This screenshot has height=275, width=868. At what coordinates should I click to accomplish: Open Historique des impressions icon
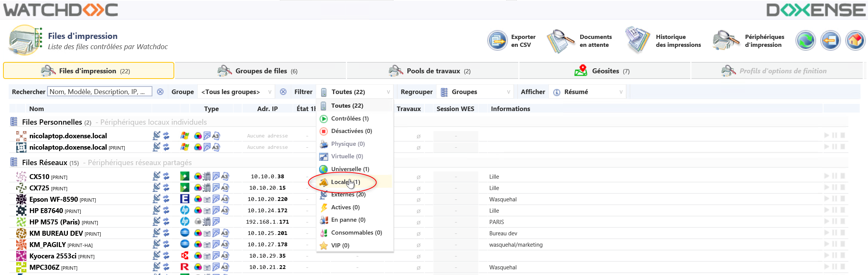(637, 40)
